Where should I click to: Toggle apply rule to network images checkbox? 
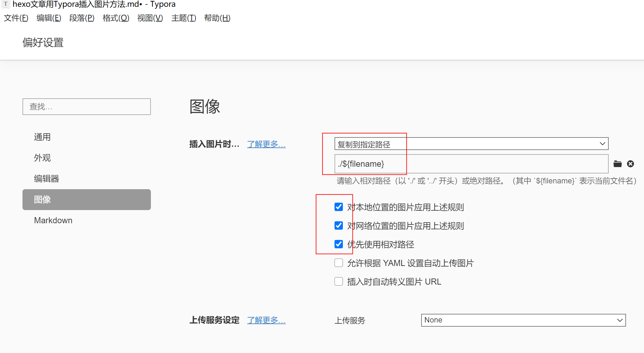click(x=339, y=225)
